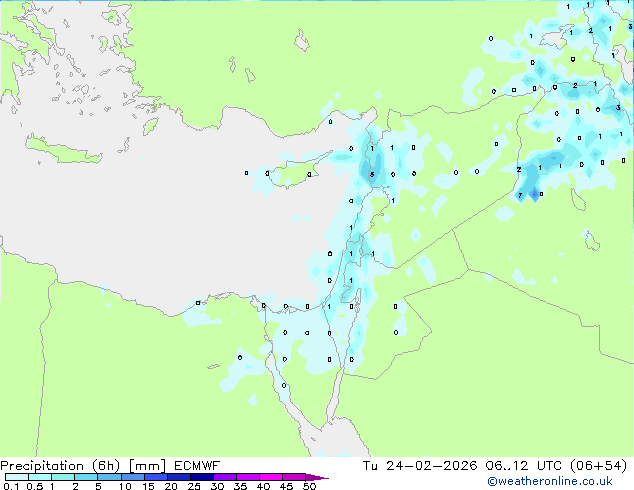Click the legend arrow tip above 50 mm

tap(317, 478)
